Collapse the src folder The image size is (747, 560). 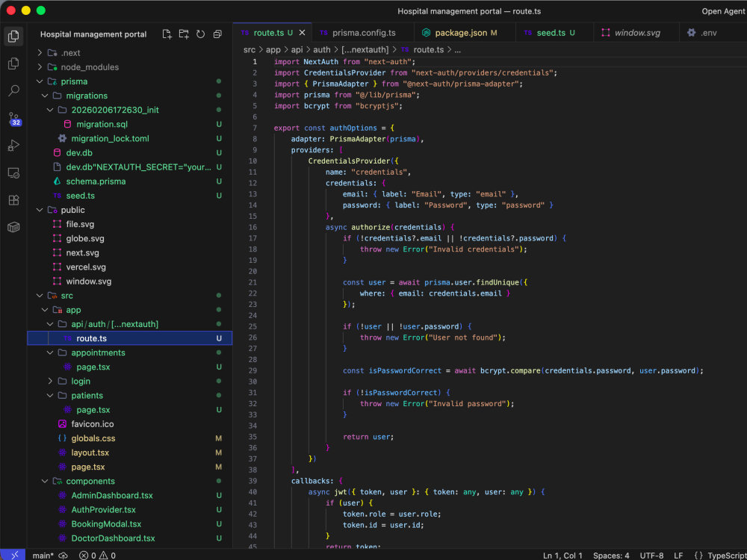point(129,296)
